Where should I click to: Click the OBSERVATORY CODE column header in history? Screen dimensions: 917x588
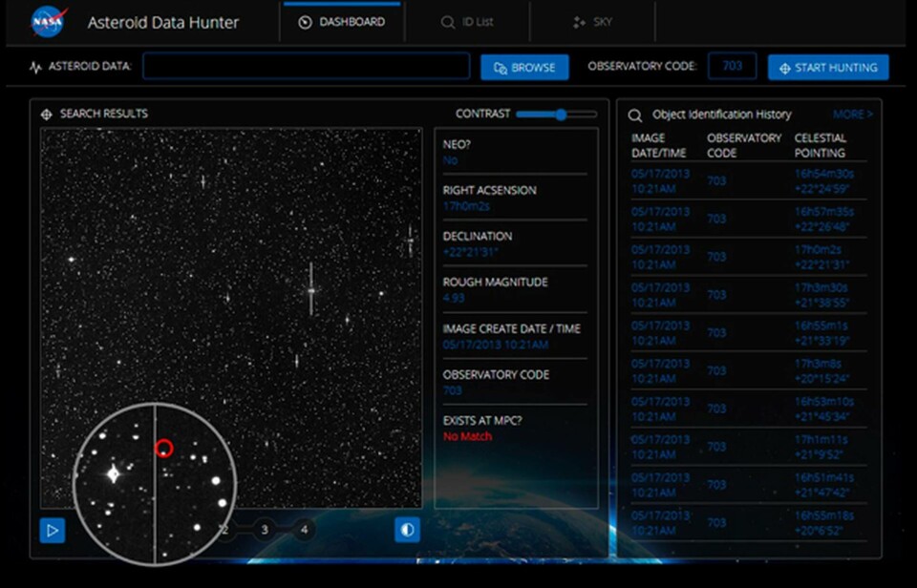(x=744, y=145)
